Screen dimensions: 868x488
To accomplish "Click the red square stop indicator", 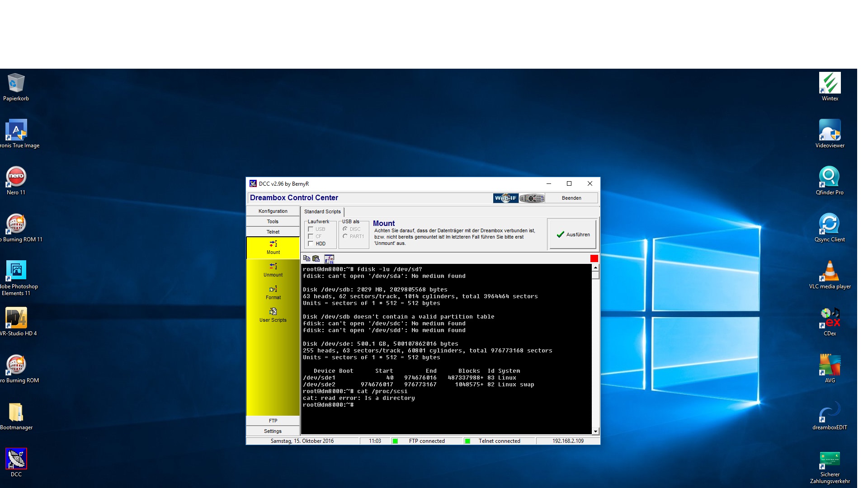I will click(594, 258).
